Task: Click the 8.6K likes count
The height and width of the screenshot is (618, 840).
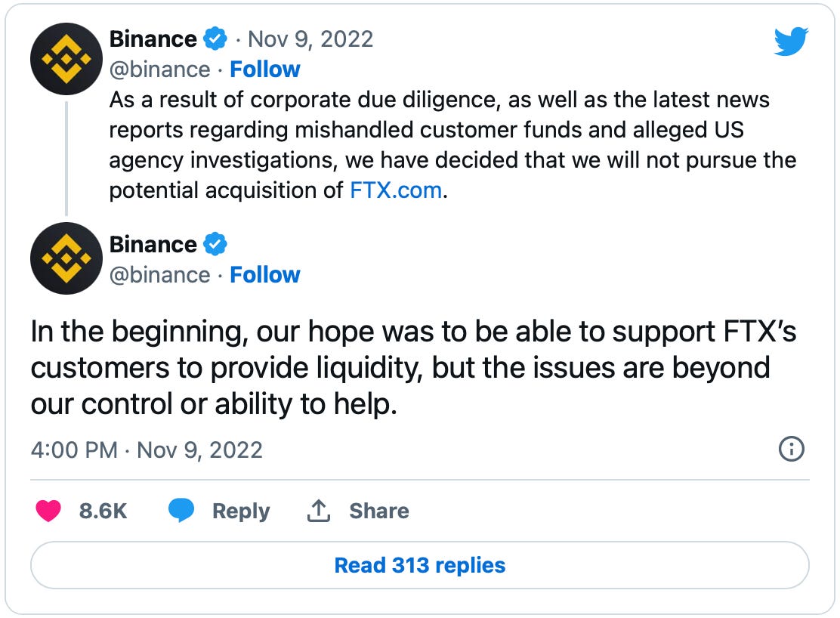Action: pyautogui.click(x=103, y=511)
